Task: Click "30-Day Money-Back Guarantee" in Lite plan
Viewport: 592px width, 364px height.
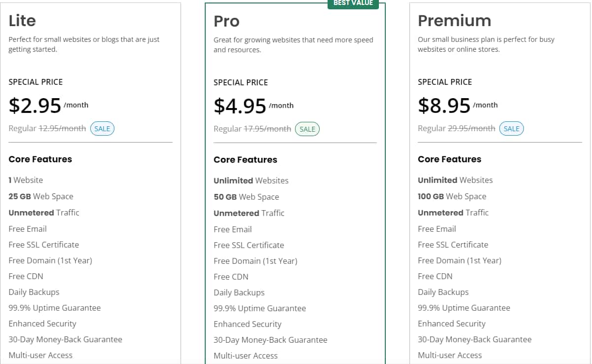Action: click(65, 339)
